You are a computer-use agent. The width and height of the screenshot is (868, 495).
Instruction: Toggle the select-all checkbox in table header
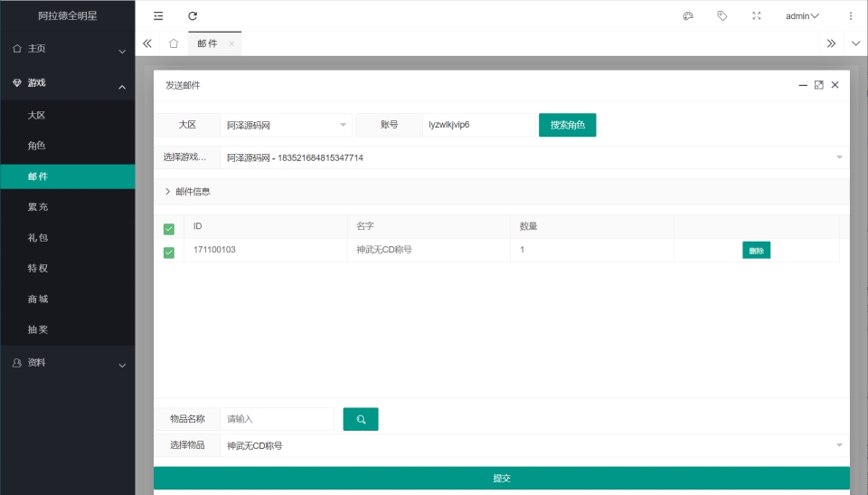click(169, 229)
